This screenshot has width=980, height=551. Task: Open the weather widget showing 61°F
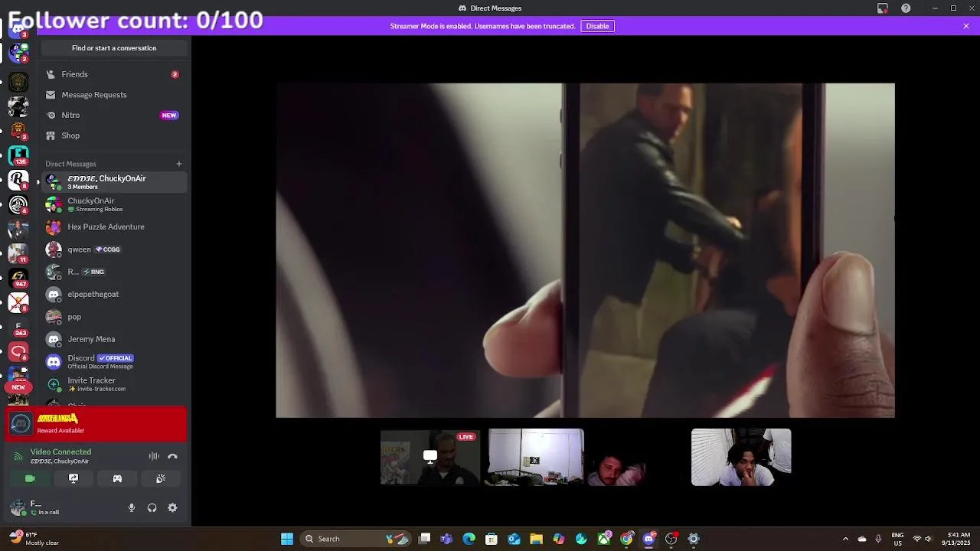click(34, 539)
